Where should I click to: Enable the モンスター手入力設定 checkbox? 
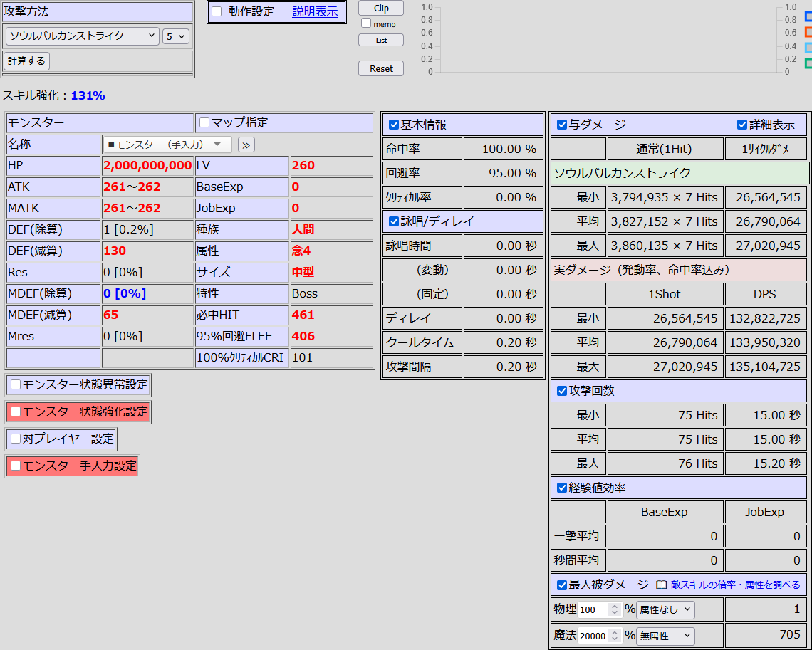pos(16,466)
